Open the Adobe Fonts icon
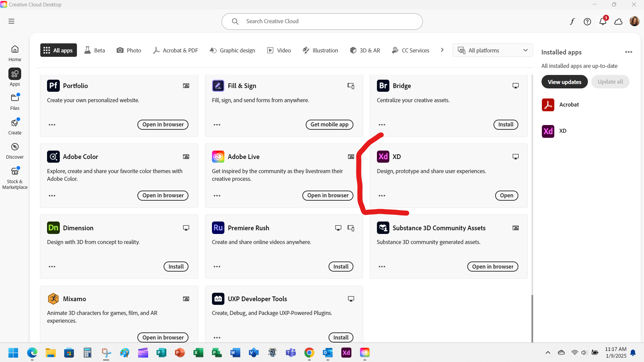The image size is (644, 362). [572, 21]
